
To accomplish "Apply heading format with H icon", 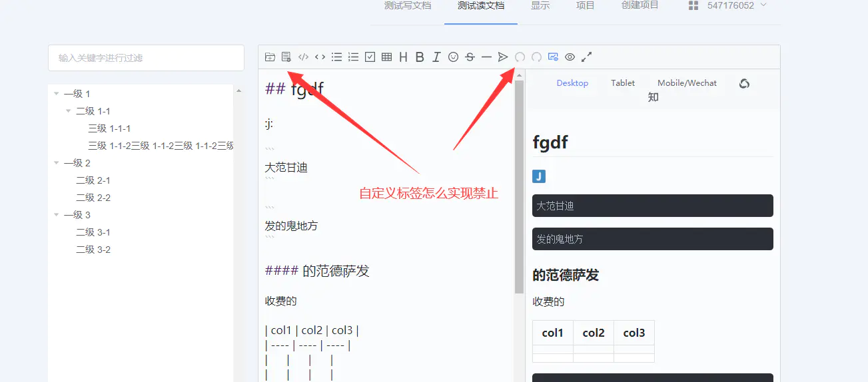I will pos(403,57).
